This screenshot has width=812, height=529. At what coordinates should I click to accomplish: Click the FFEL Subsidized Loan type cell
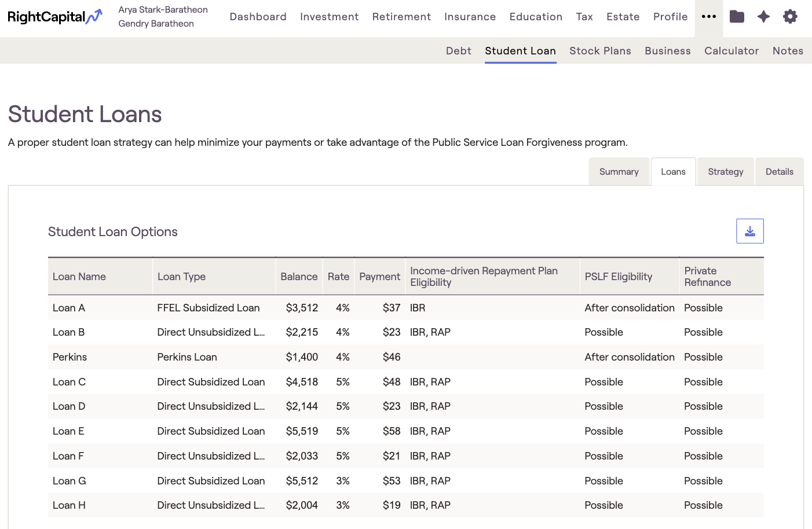pos(209,308)
